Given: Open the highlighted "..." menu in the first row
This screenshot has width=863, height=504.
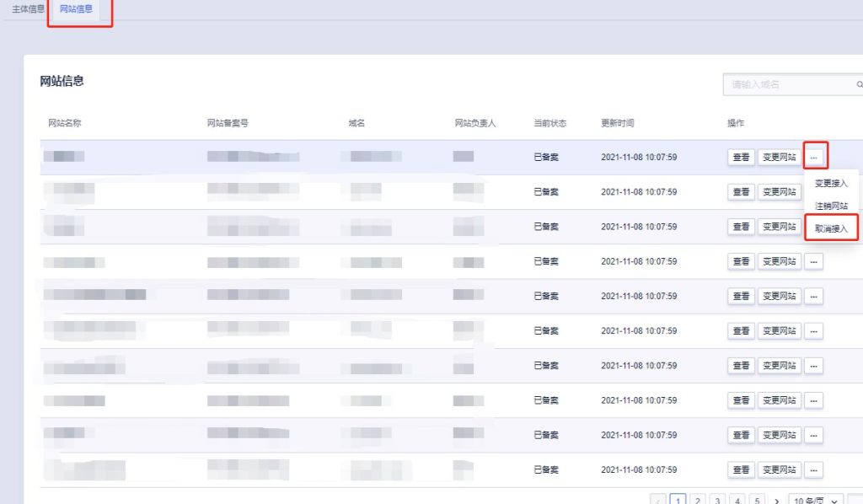Looking at the screenshot, I should coord(813,157).
